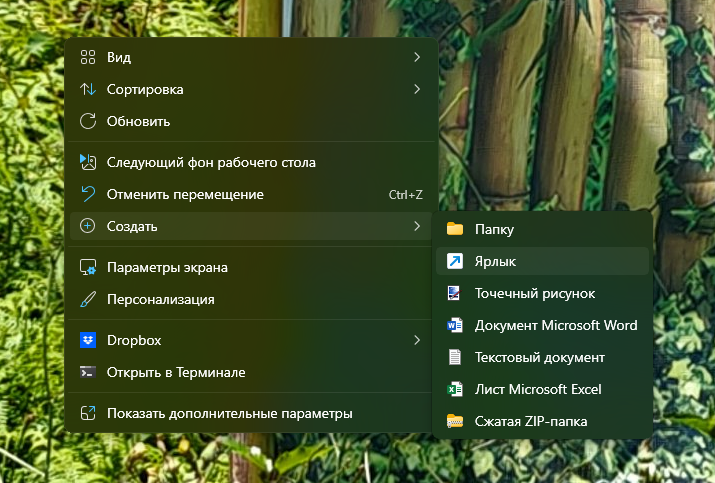Click the zipped folder icon beside Сжатая ZIP-папка

pos(455,421)
